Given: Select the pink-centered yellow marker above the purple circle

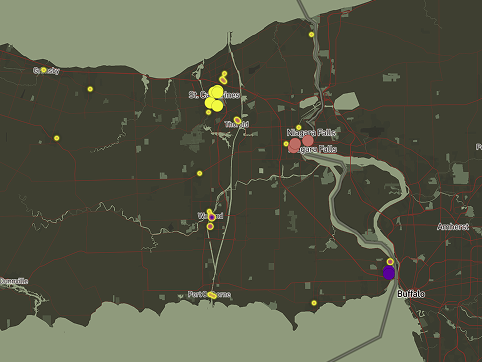Looking at the screenshot, I should [390, 262].
